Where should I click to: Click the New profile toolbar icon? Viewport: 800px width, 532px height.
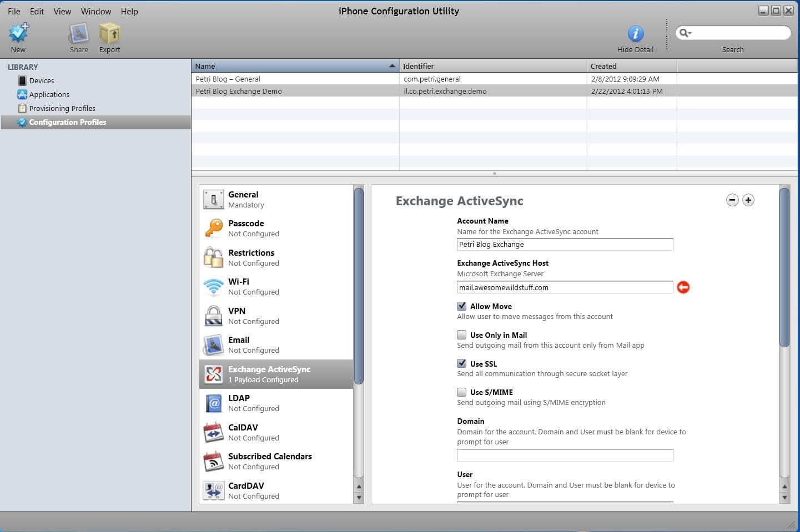(x=18, y=33)
